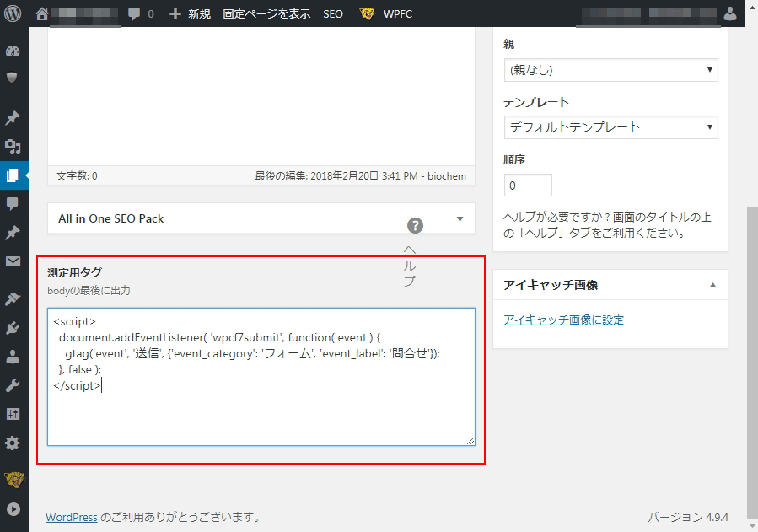Viewport: 758px width, 532px height.
Task: Click the shield icon in sidebar
Action: [12, 78]
